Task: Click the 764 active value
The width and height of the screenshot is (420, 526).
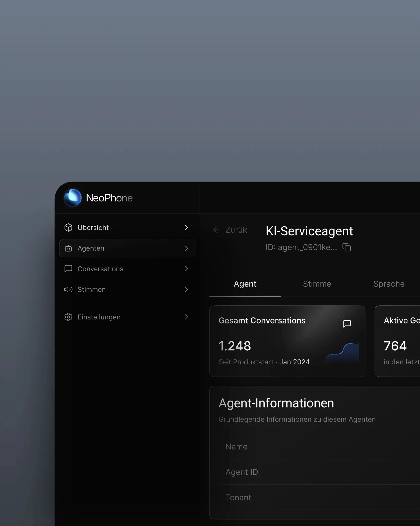Action: [x=395, y=346]
